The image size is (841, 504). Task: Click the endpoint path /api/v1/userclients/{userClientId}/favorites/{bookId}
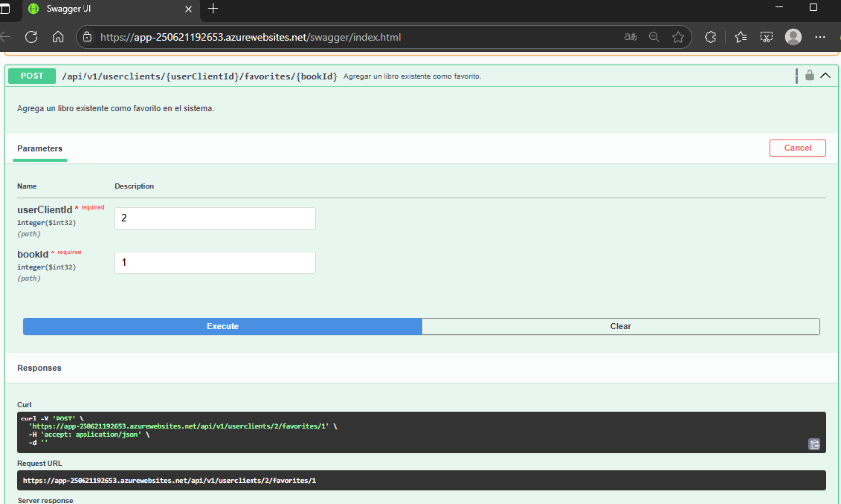coord(199,76)
